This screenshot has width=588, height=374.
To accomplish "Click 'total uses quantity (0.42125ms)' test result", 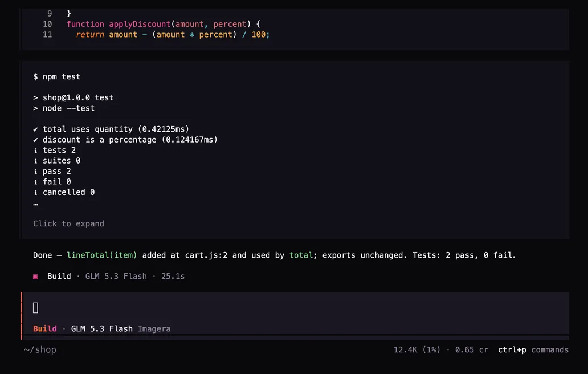I will point(116,129).
